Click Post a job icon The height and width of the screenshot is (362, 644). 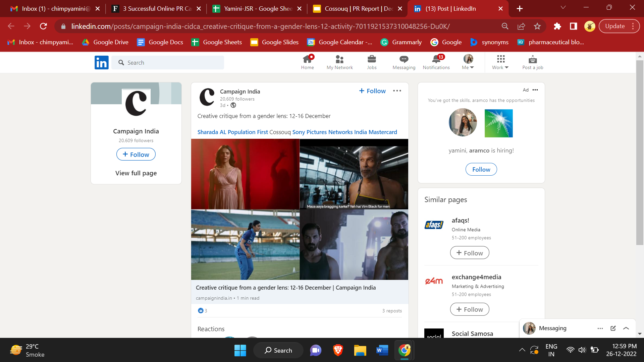click(533, 62)
